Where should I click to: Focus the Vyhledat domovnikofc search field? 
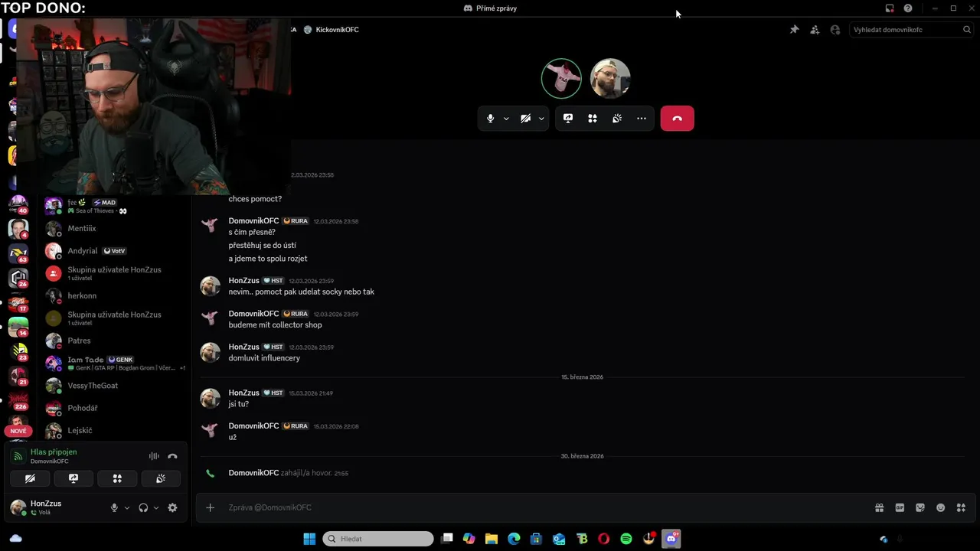coord(911,30)
